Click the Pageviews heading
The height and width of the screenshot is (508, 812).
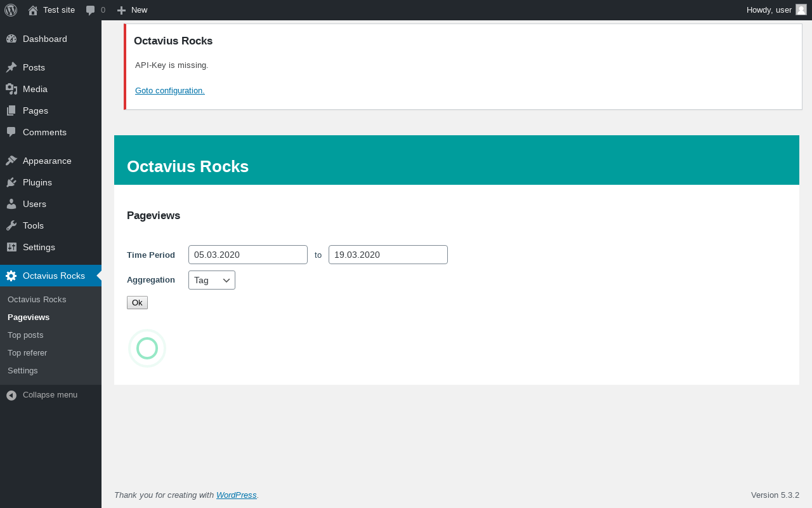tap(154, 216)
